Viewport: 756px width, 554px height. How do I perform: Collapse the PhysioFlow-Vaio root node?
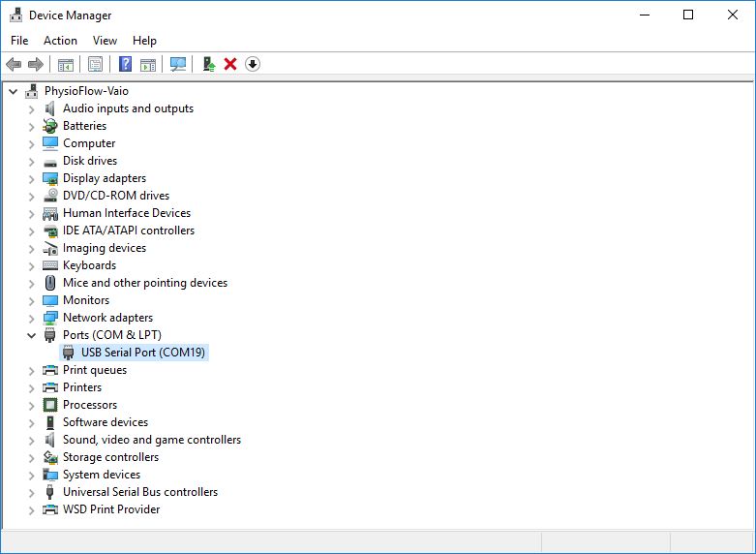coord(13,91)
